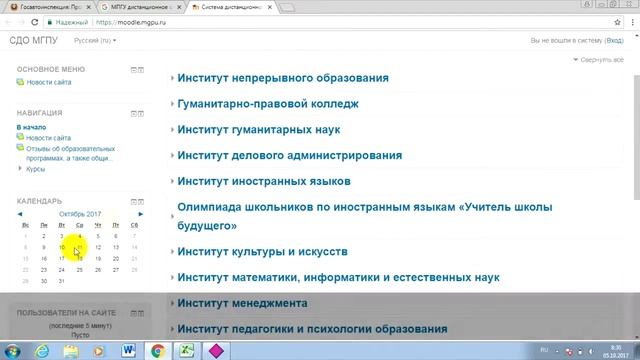640x360 pixels.
Task: Open media player icon in taskbar
Action: tap(99, 351)
